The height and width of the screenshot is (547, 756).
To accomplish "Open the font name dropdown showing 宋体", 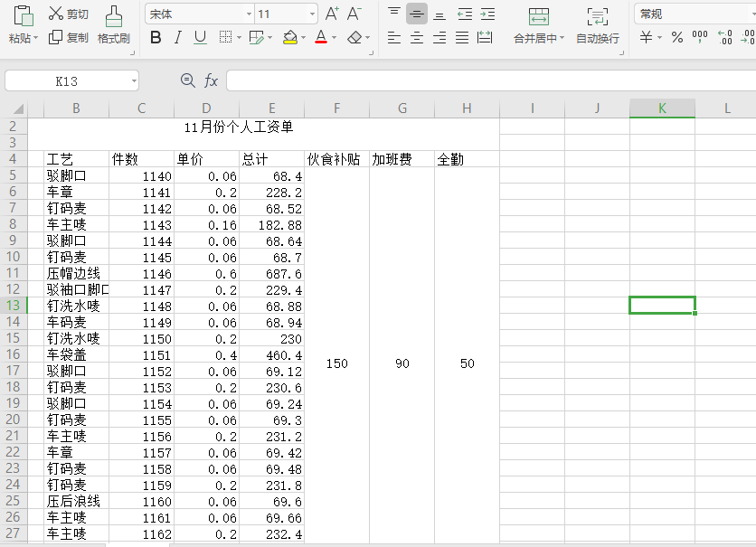I will tap(249, 14).
